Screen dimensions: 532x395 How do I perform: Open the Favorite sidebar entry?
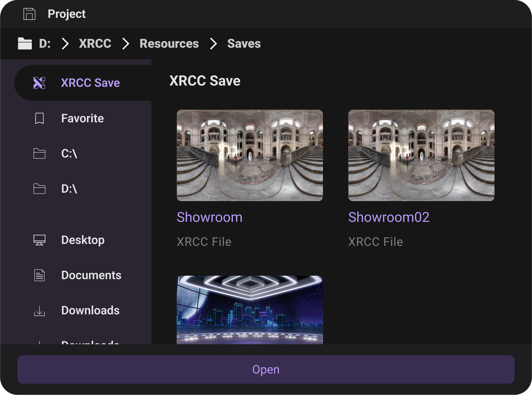click(x=82, y=118)
